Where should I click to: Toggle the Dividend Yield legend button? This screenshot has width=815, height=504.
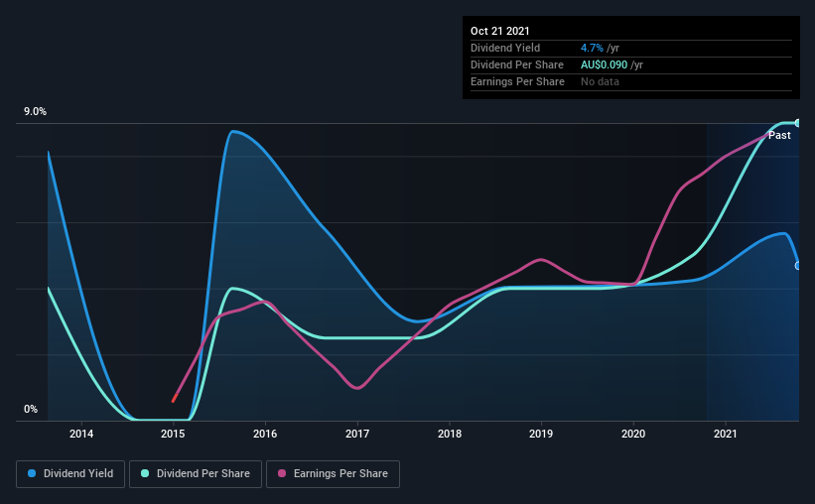coord(70,474)
